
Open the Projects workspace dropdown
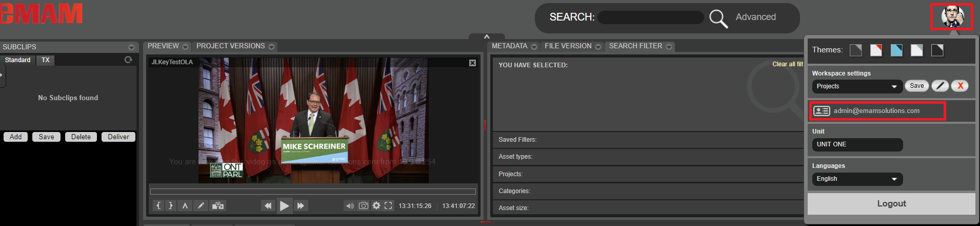pyautogui.click(x=857, y=86)
